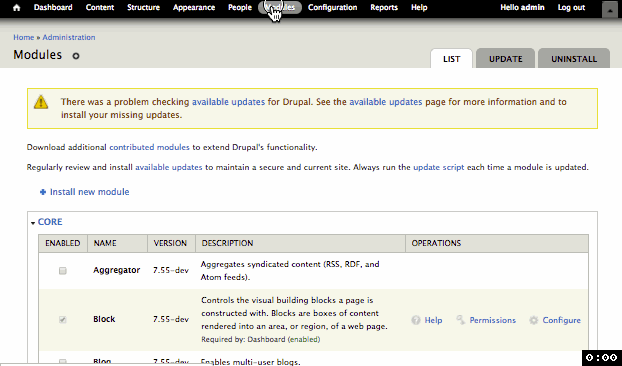Switch to the UNINSTALL tab

574,59
